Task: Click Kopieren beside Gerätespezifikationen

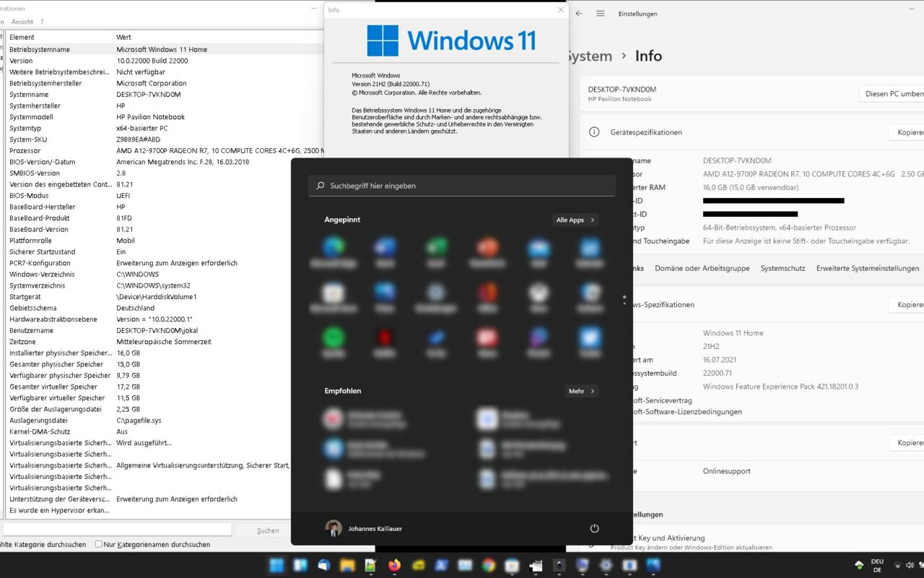Action: (x=906, y=132)
